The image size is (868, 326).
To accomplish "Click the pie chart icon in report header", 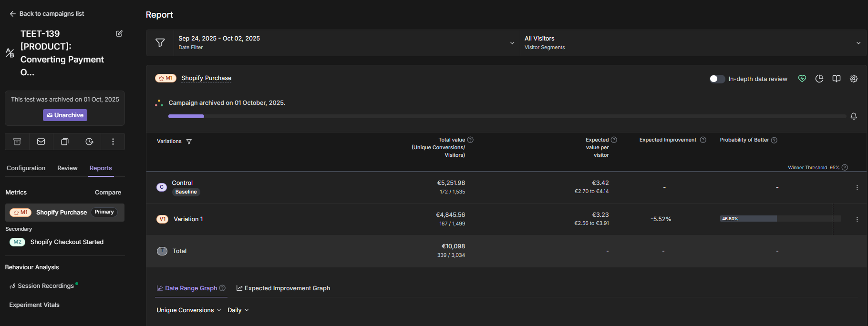I will pyautogui.click(x=819, y=79).
